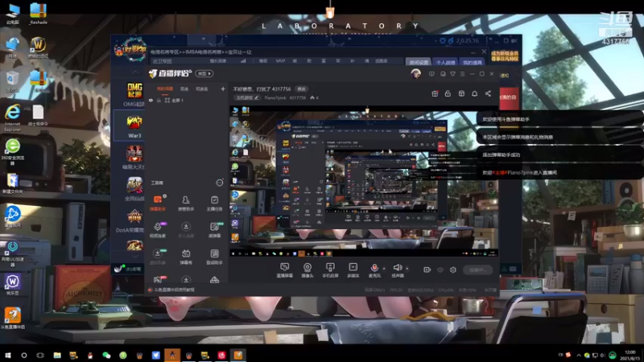Screen dimensions: 644x362
Task: Mute the microphone 麦克风
Action: pos(374,270)
